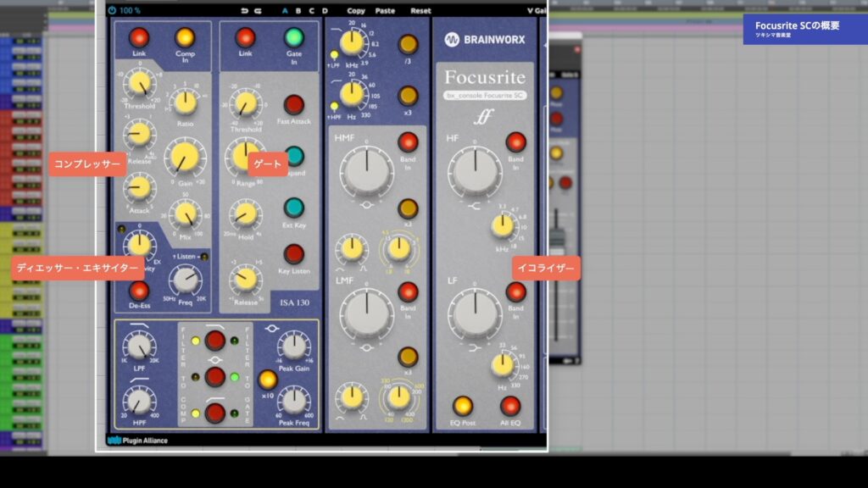Toggle the x3 button beside HPF knob
Image resolution: width=868 pixels, height=488 pixels.
(408, 96)
